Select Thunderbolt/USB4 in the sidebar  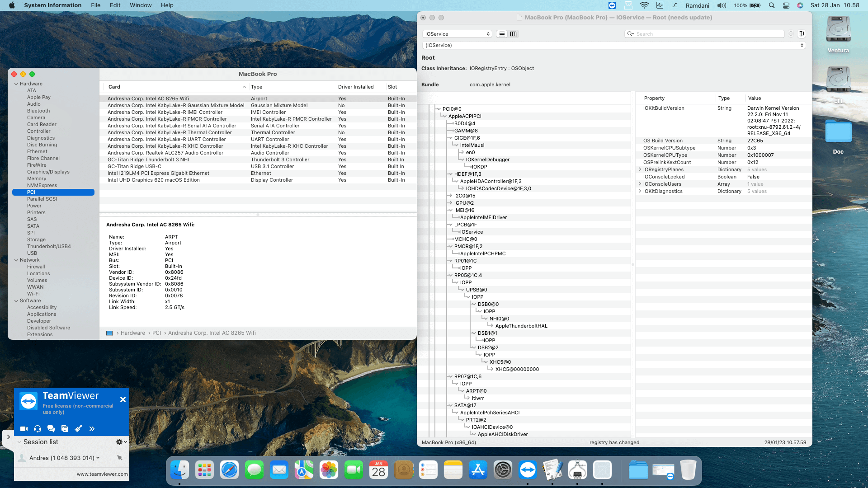click(49, 247)
